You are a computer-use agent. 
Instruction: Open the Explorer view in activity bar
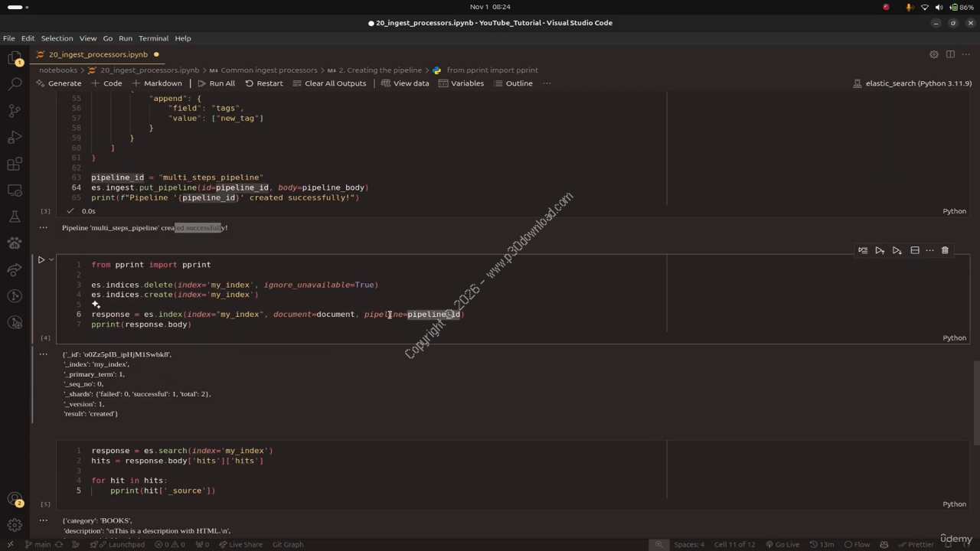click(x=15, y=58)
